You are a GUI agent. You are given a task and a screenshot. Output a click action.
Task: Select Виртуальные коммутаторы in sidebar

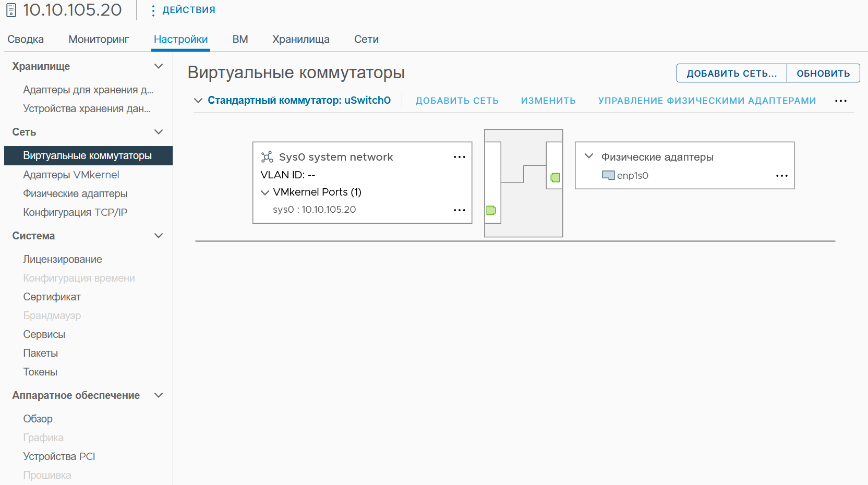pos(88,155)
